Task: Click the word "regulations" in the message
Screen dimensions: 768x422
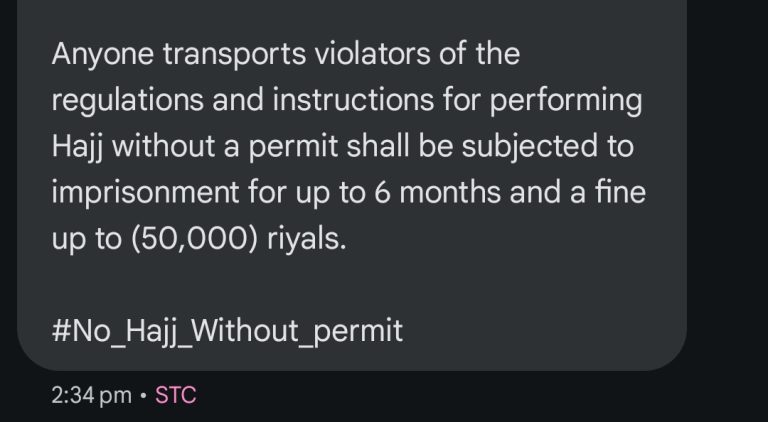Action: 128,101
